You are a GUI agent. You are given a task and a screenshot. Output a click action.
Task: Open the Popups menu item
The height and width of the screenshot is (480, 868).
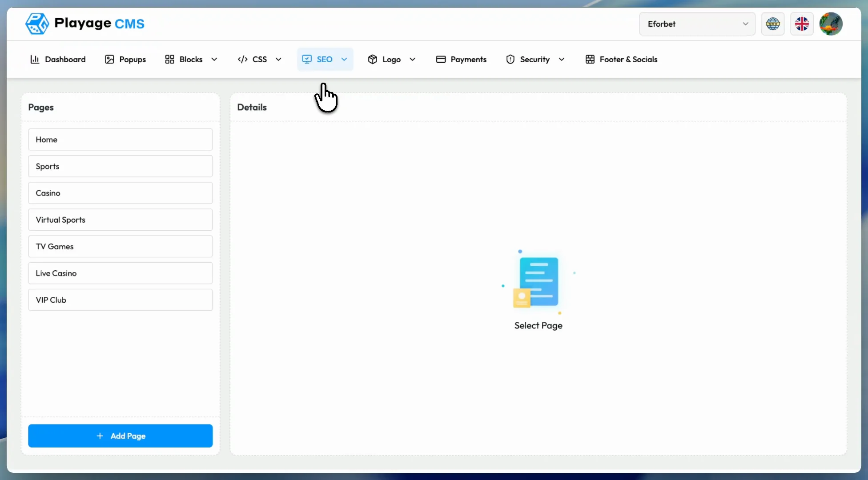coord(125,60)
